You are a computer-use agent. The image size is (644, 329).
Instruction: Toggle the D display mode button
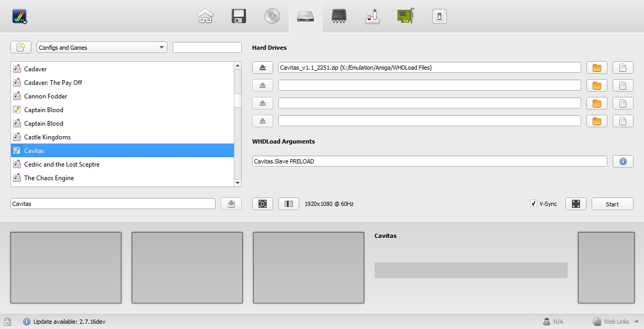coord(263,204)
